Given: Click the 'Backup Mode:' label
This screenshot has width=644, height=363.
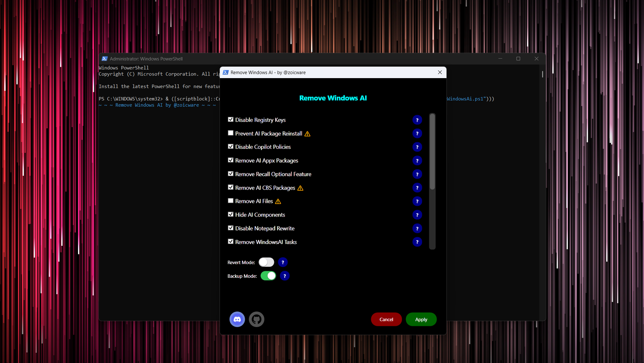Looking at the screenshot, I should pos(242,276).
